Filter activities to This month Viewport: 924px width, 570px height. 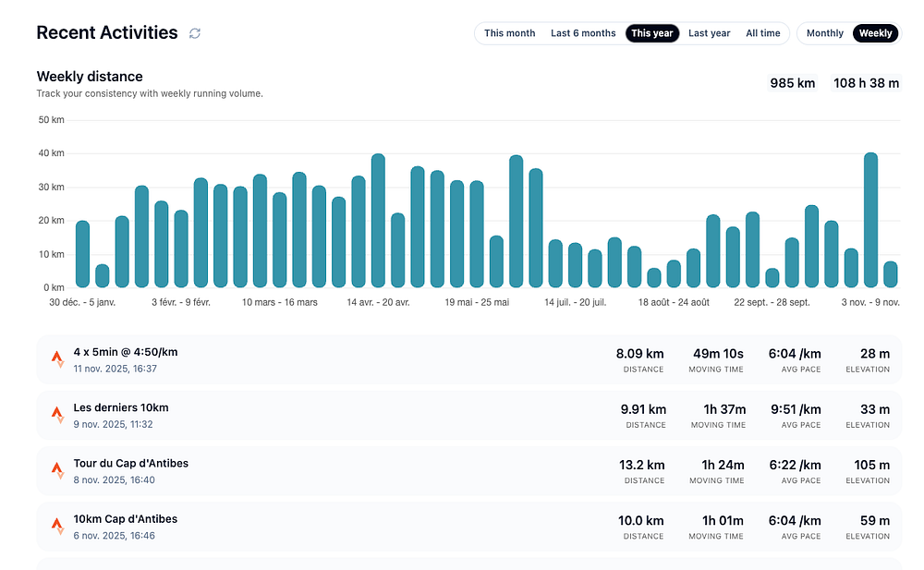(509, 33)
